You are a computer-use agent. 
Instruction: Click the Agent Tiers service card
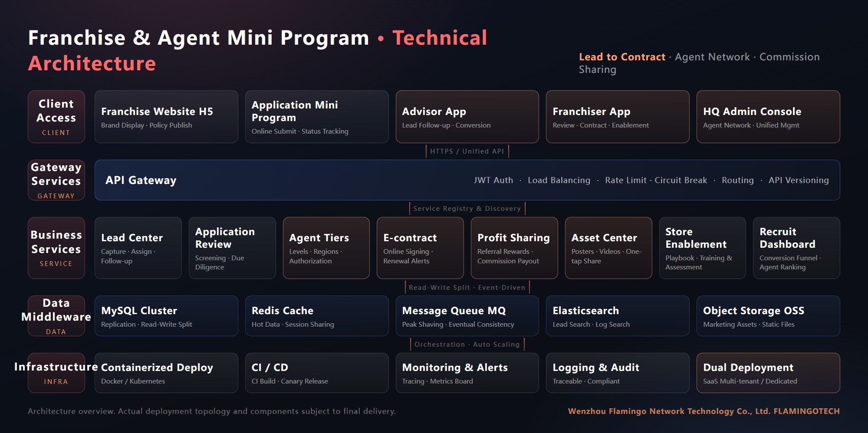326,248
